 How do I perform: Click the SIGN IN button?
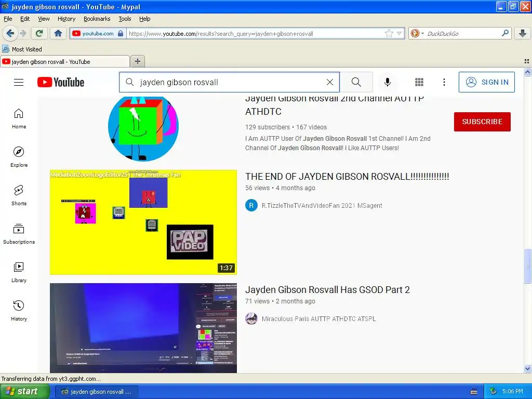tap(486, 82)
